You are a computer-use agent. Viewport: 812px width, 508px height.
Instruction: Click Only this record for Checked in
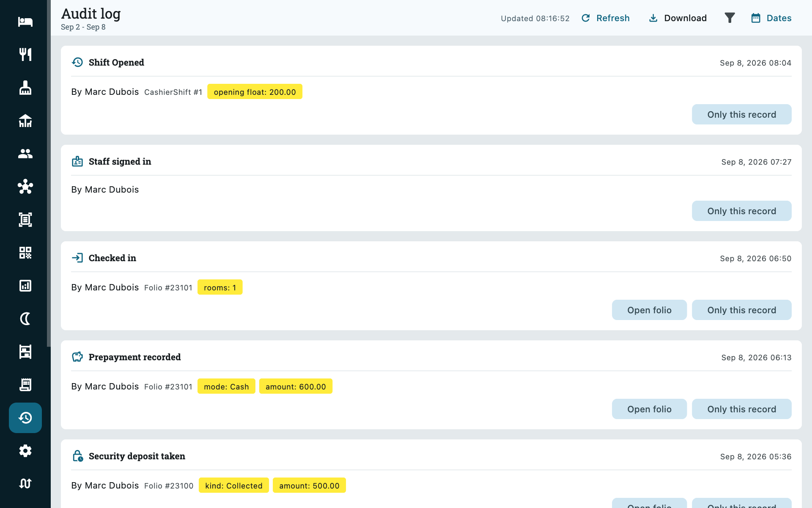[x=741, y=310]
